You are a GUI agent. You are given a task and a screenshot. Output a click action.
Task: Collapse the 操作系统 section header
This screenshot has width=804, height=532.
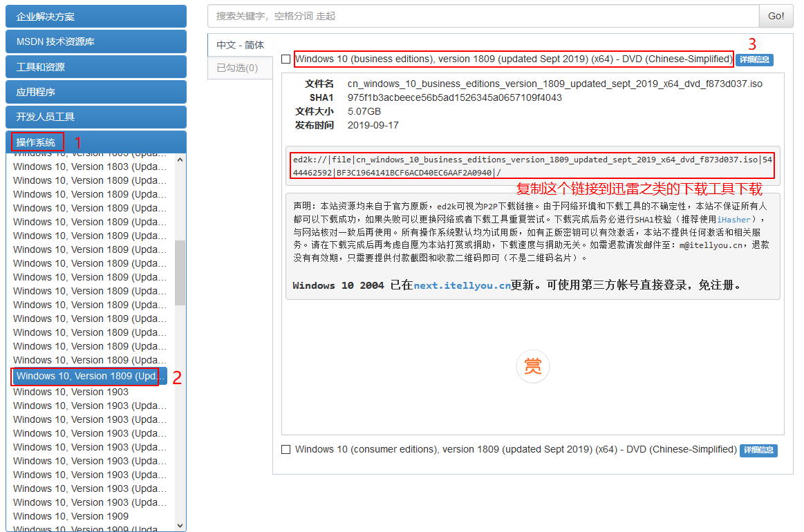(x=96, y=142)
